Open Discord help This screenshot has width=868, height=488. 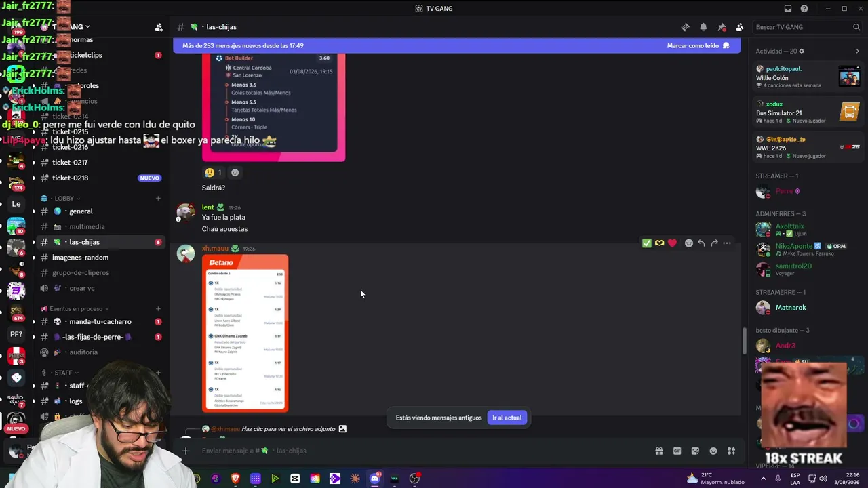click(x=804, y=9)
